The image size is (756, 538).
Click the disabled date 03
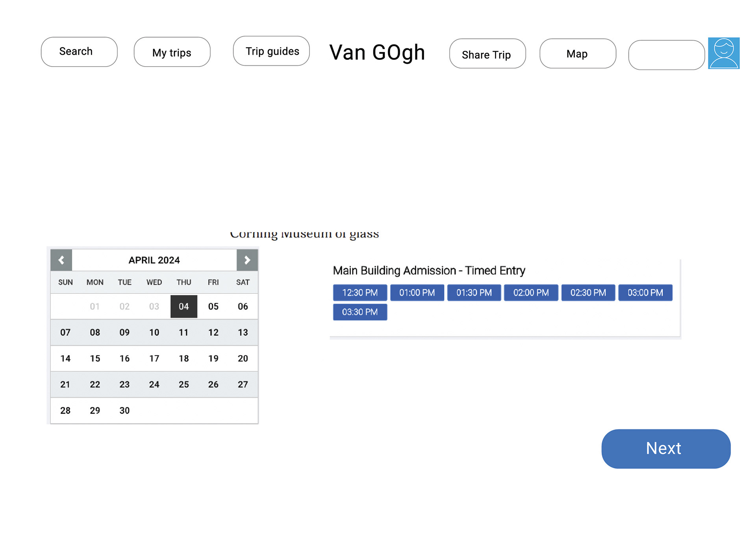pos(154,306)
